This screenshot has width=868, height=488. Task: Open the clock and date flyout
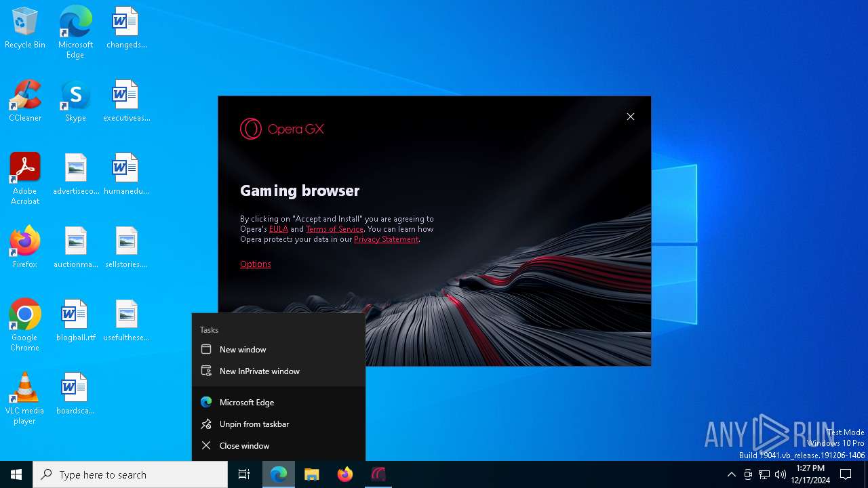tap(810, 474)
